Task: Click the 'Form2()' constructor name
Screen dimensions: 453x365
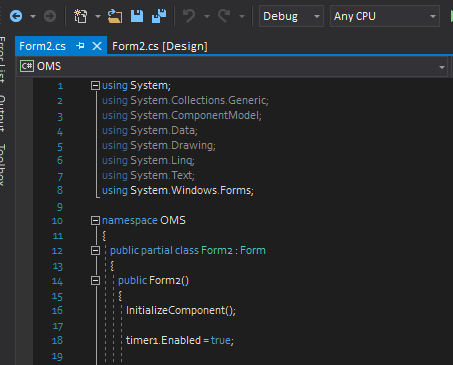Action: (x=169, y=280)
